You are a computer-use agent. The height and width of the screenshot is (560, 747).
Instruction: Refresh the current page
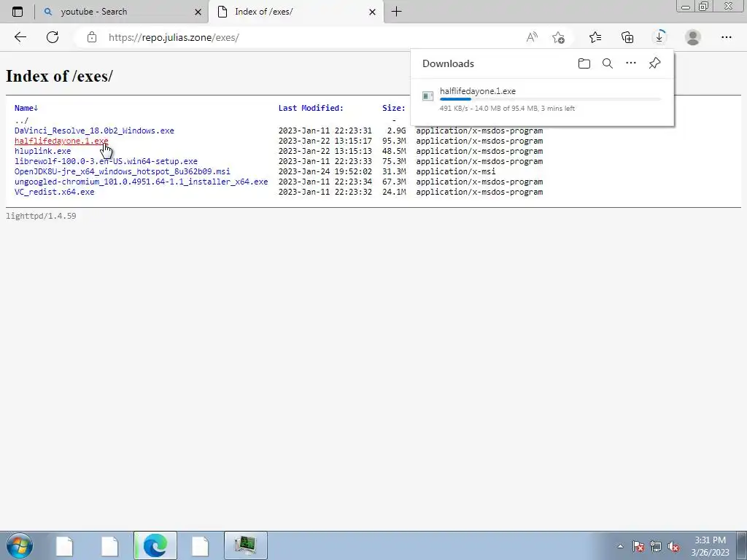coord(53,37)
